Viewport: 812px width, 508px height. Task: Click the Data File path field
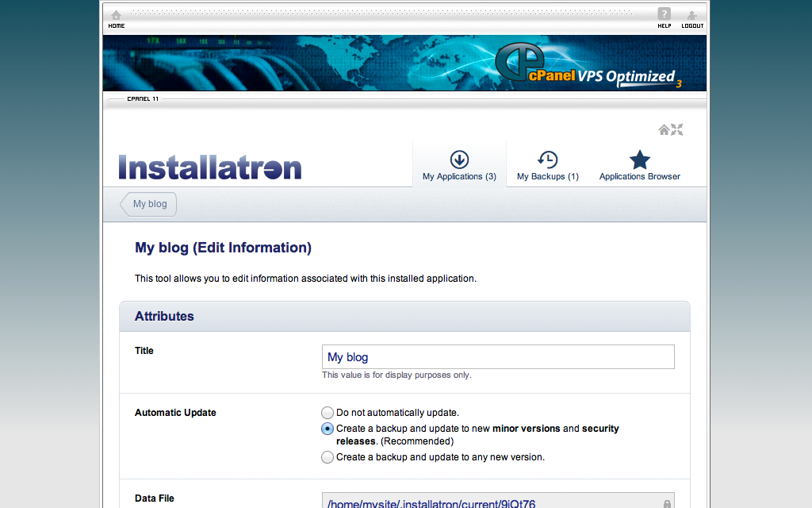tap(498, 501)
